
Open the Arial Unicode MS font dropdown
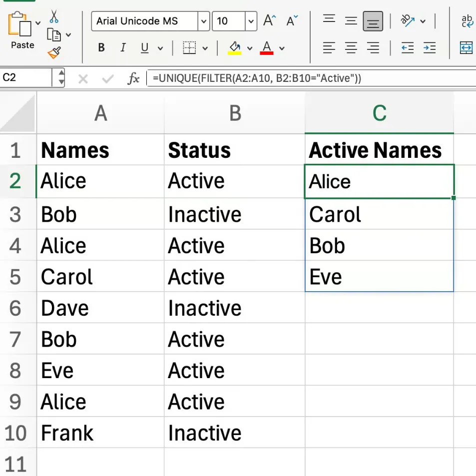tap(203, 21)
